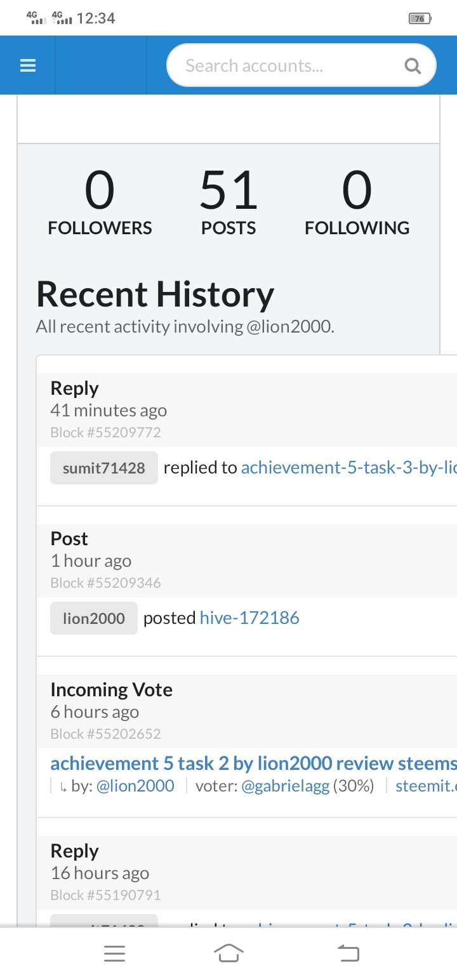Viewport: 457px width, 980px height.
Task: Click the search magnifier icon
Action: click(413, 65)
